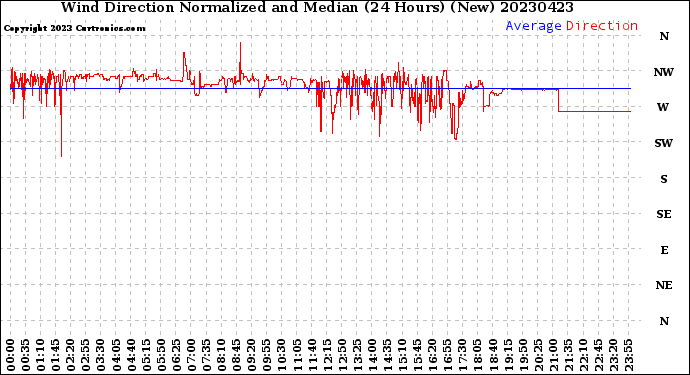Click the "02:55" time axis label
This screenshot has width=690, height=375.
[86, 355]
